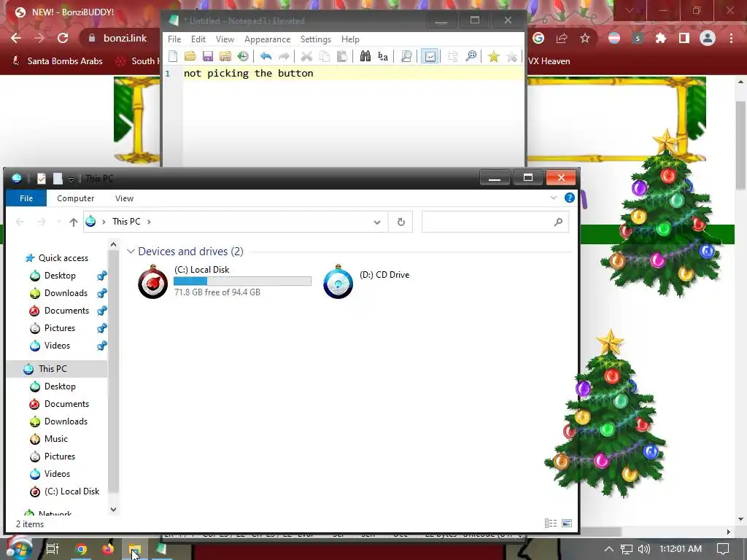Viewport: 747px width, 560px height.
Task: Open pinned Downloads under Quick access
Action: pyautogui.click(x=66, y=293)
